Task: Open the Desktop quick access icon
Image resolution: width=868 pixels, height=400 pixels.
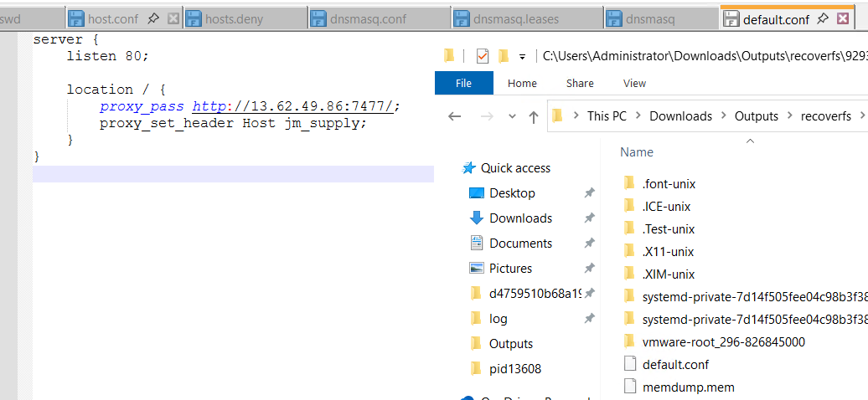Action: click(477, 193)
